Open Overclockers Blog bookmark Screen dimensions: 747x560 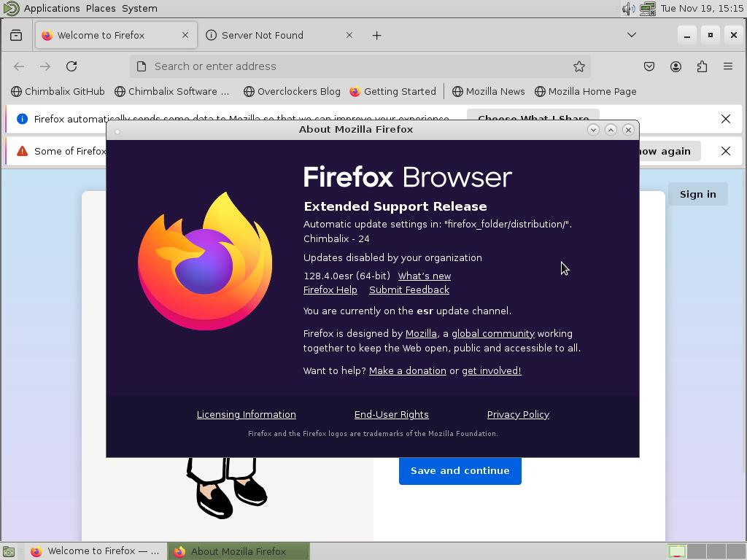click(x=292, y=91)
